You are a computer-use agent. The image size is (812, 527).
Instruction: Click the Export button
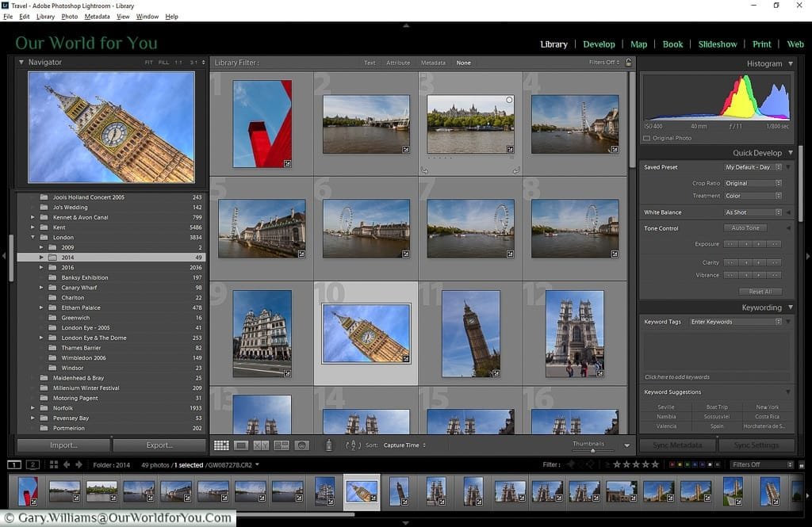(159, 445)
